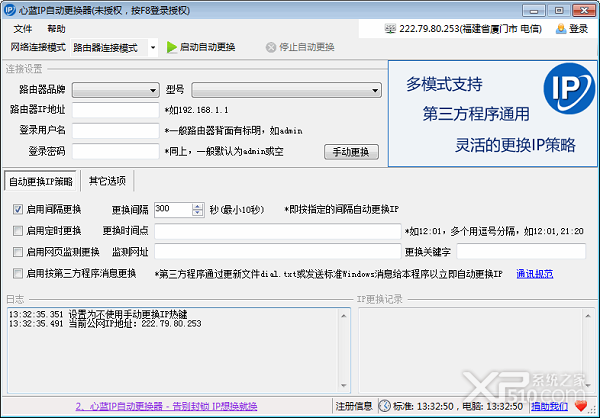Switch to 其它选项 tab
600x418 pixels.
[107, 181]
